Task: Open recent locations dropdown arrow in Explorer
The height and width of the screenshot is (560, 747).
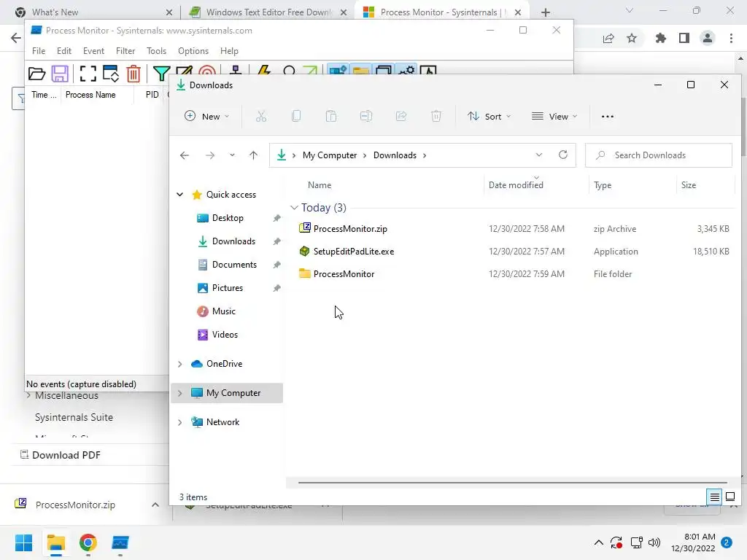Action: [232, 155]
